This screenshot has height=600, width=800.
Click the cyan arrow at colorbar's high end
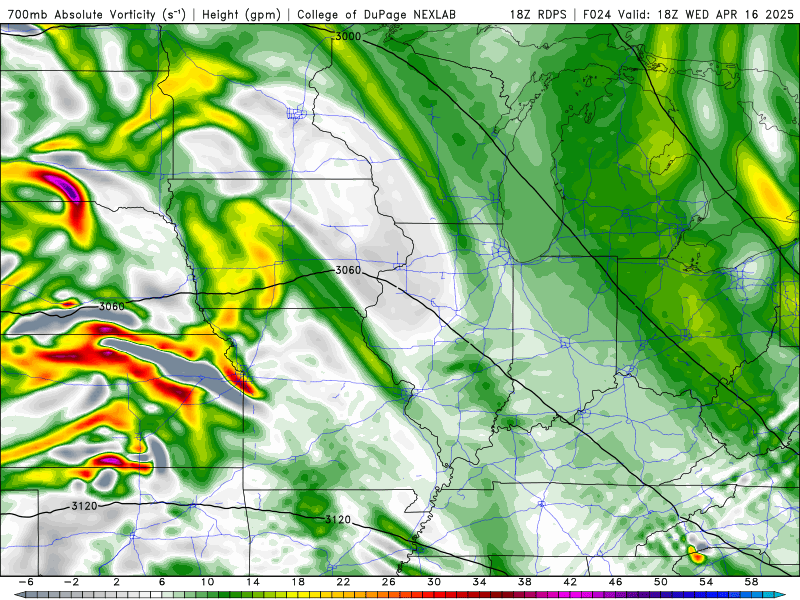pos(778,595)
